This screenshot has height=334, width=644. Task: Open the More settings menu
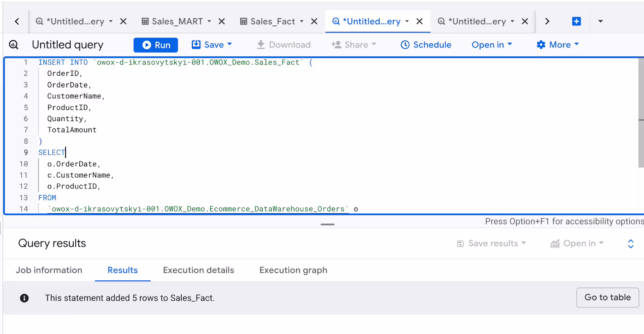tap(557, 45)
